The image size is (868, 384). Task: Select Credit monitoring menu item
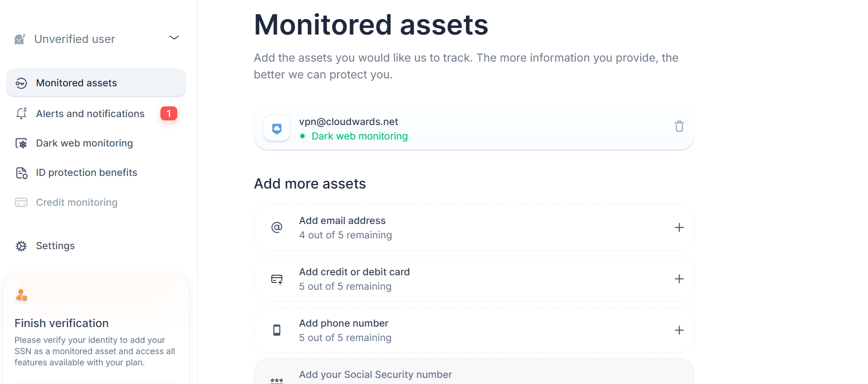tap(76, 202)
